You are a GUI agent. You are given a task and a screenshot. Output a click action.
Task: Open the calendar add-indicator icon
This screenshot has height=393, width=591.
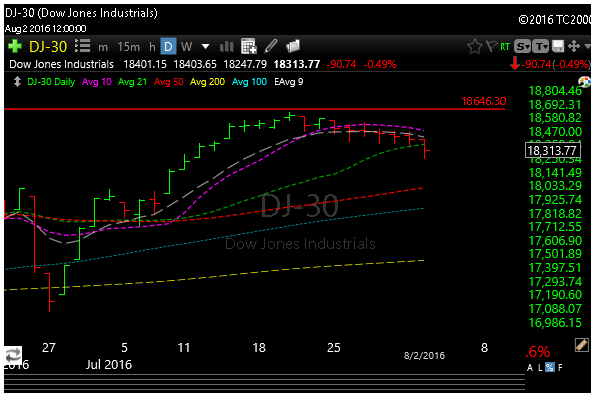tap(249, 46)
